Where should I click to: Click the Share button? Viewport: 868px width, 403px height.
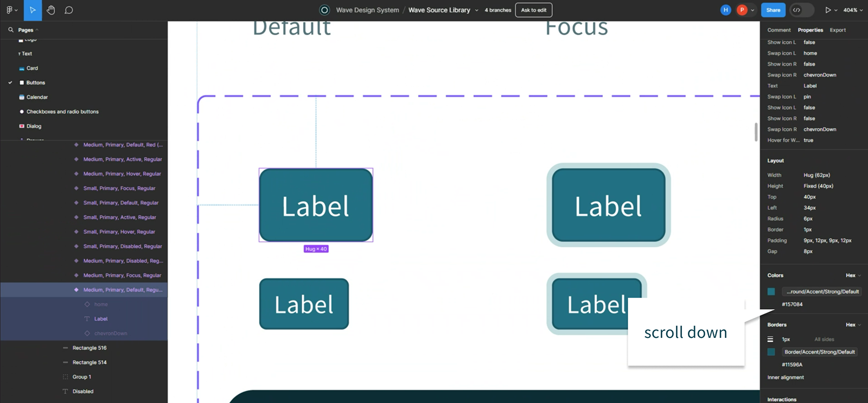click(773, 10)
